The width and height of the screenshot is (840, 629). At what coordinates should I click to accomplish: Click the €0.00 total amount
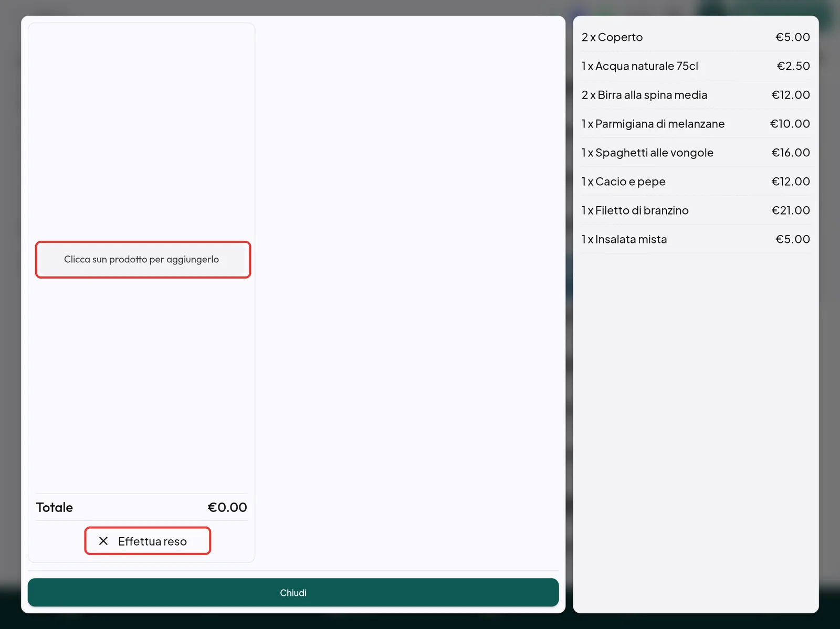point(227,507)
